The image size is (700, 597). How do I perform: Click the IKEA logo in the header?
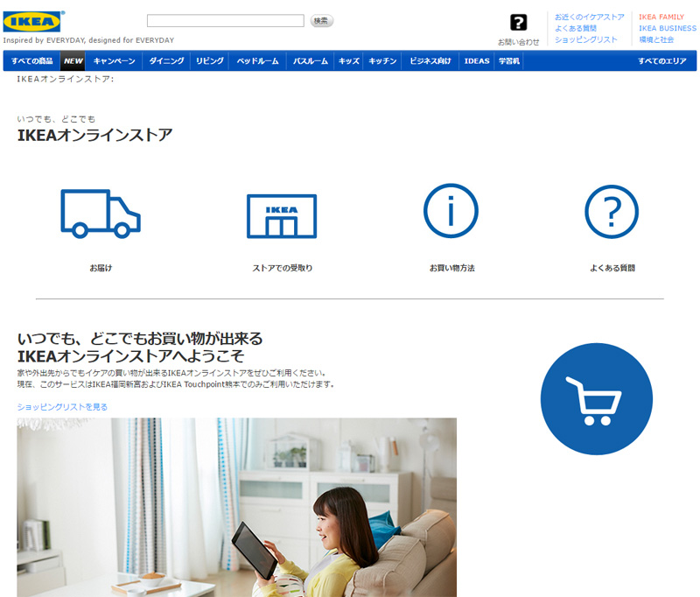click(31, 21)
